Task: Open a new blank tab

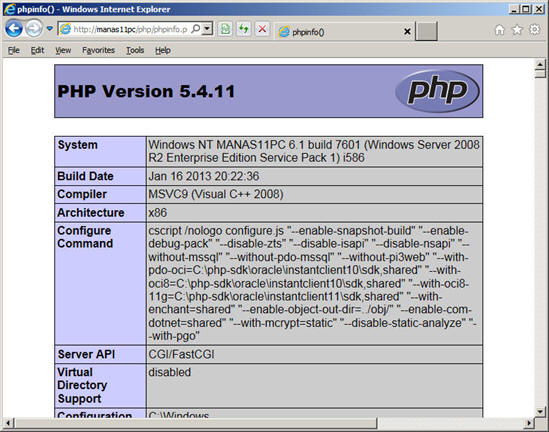Action: click(x=426, y=32)
